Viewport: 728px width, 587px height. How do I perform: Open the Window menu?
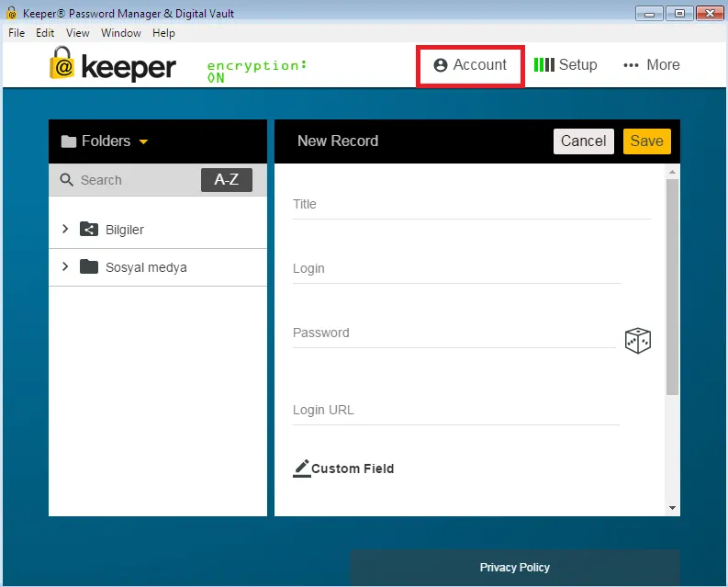(121, 33)
